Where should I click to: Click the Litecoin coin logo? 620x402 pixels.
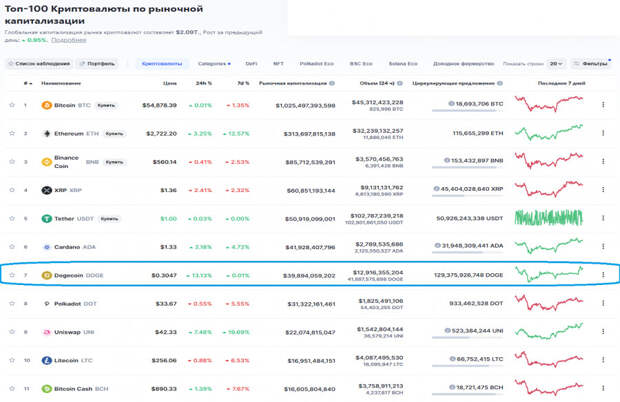[x=47, y=360]
